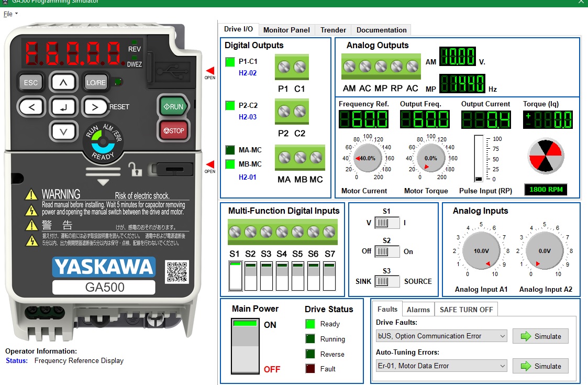The image size is (588, 385).
Task: Toggle digital input switch S7
Action: 329,276
